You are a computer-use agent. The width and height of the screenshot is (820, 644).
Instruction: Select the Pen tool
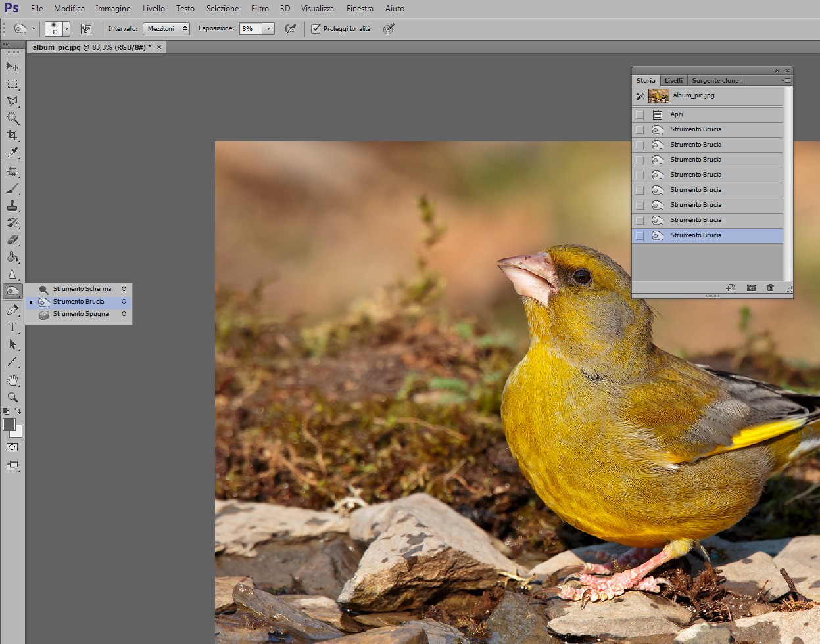[x=12, y=310]
